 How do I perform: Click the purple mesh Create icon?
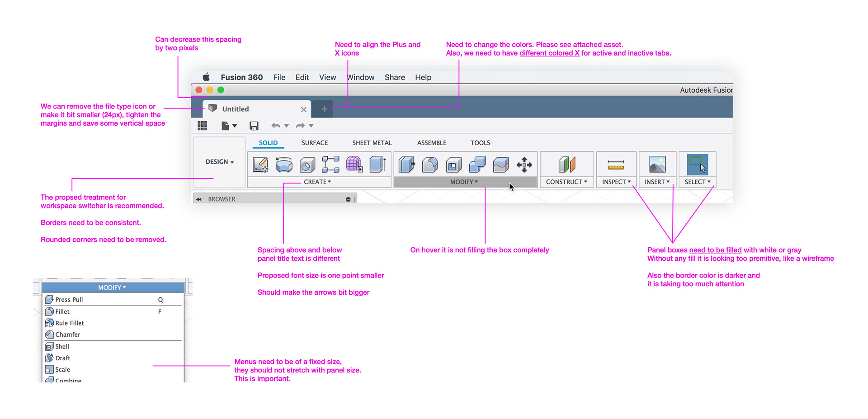(x=354, y=165)
